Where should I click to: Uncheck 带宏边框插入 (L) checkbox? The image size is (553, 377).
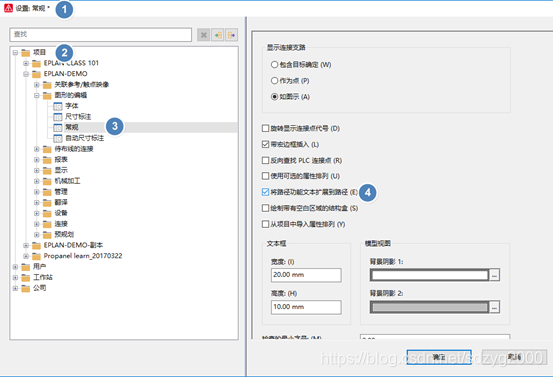coord(266,144)
